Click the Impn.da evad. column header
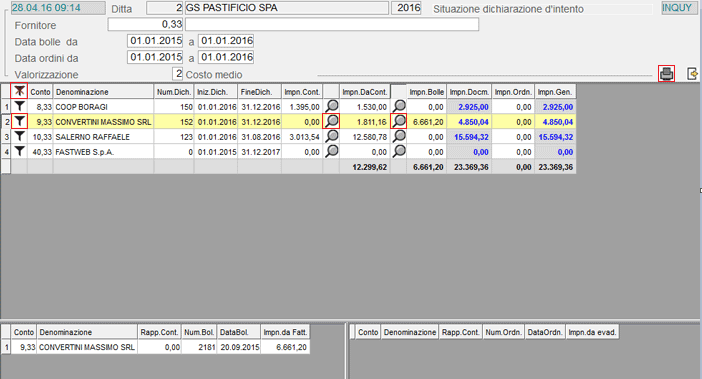 point(592,332)
